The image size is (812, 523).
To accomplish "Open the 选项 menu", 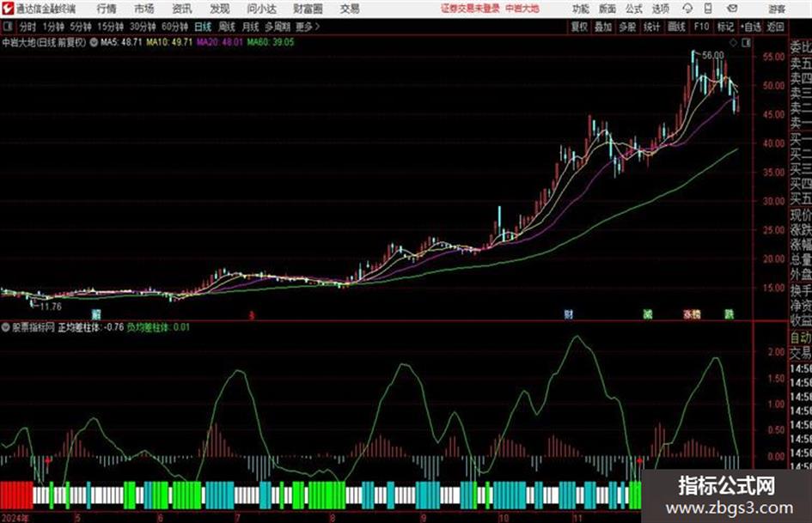I will tap(660, 9).
